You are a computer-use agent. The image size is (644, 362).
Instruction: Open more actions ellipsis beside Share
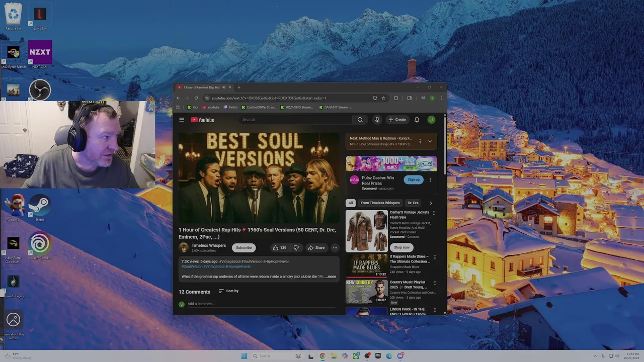tap(335, 248)
